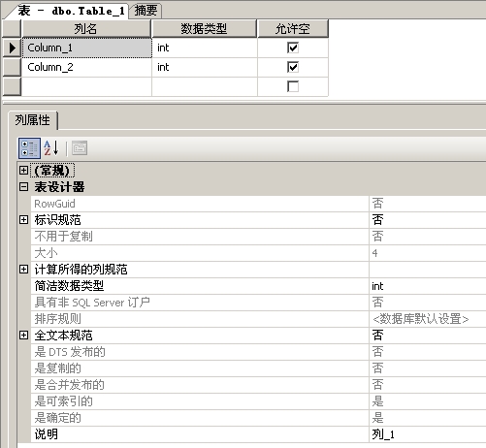The height and width of the screenshot is (448, 486).
Task: Open the 列属性 tab
Action: 33,120
